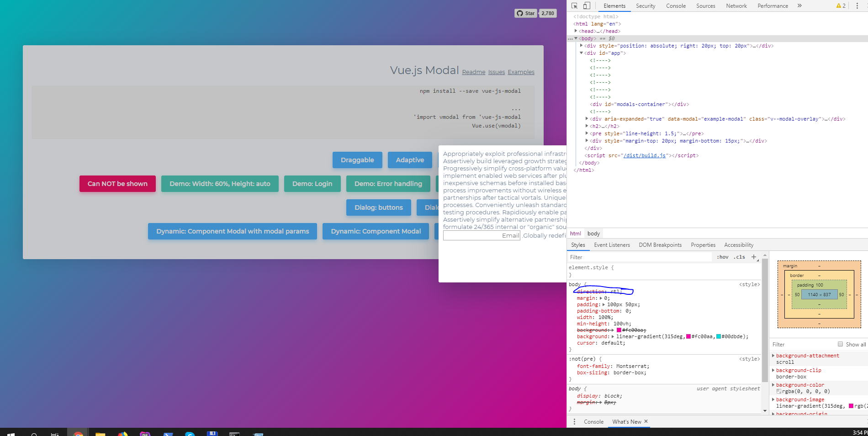Open the Examples link
This screenshot has height=436, width=868.
(521, 72)
